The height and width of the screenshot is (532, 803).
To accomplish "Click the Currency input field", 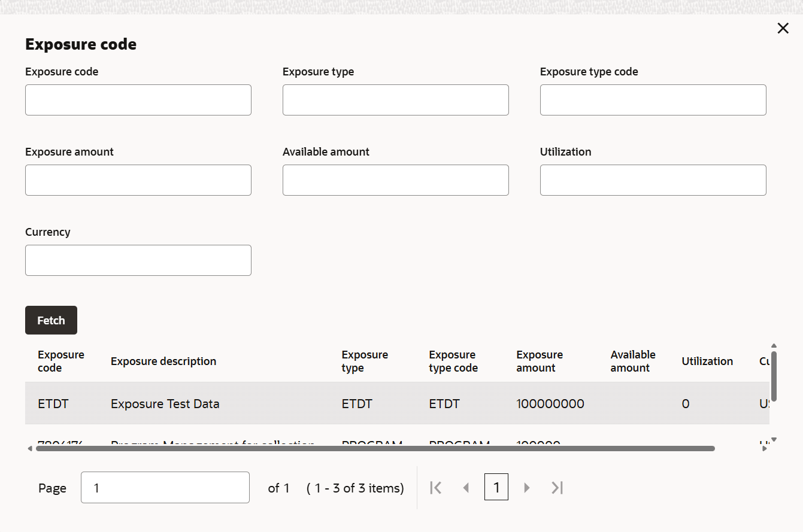I will tap(138, 260).
